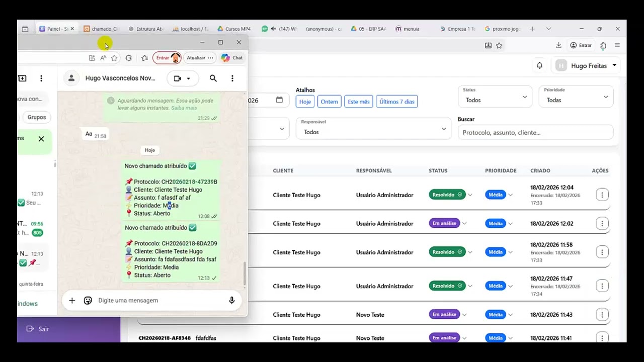644x362 pixels.
Task: Open actions menu for the 11:47 ticket
Action: click(602, 286)
